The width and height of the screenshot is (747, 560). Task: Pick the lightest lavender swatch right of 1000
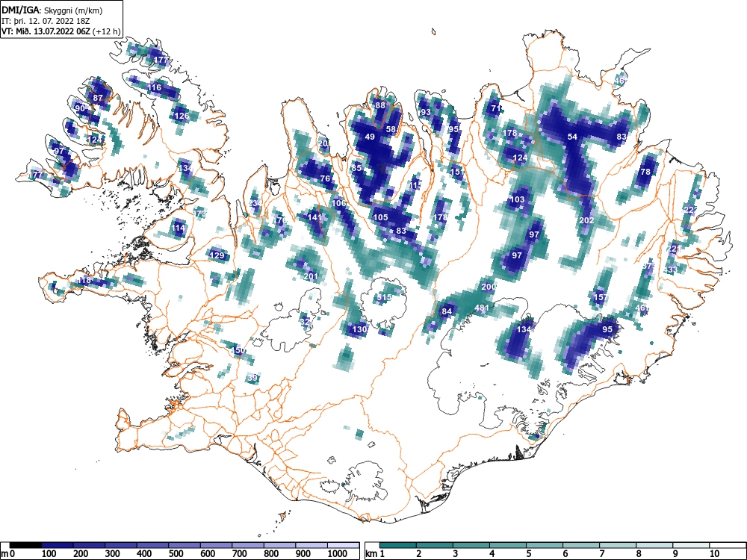[x=344, y=544]
